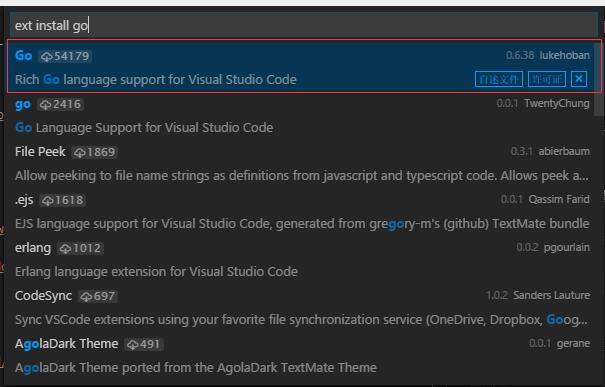Click version number '0.0.2'
This screenshot has height=387, width=605.
(x=527, y=247)
